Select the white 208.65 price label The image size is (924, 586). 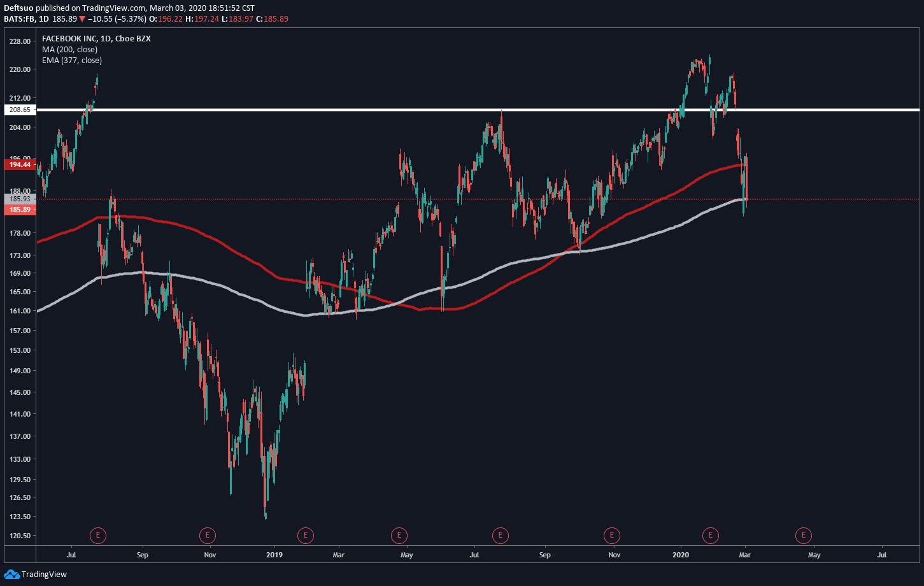coord(19,110)
